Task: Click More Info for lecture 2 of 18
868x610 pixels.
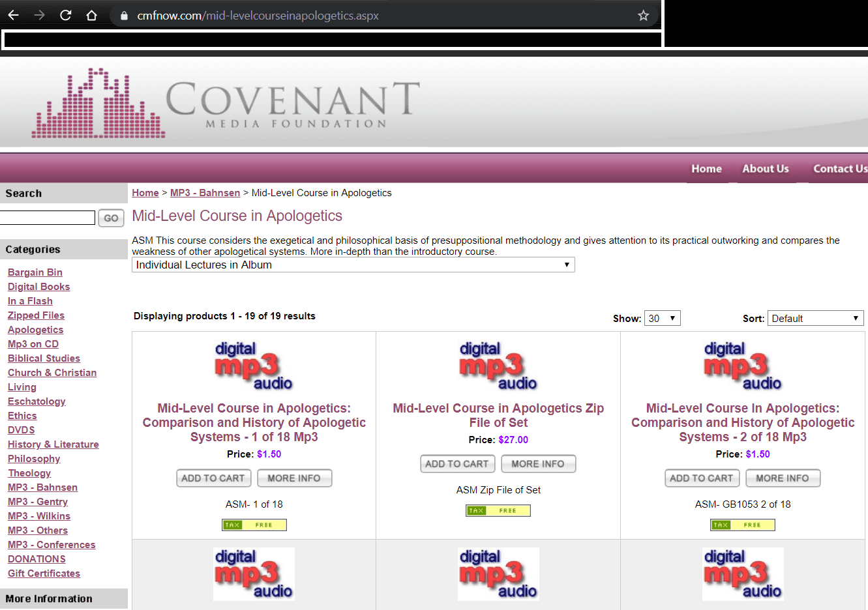Action: (783, 478)
